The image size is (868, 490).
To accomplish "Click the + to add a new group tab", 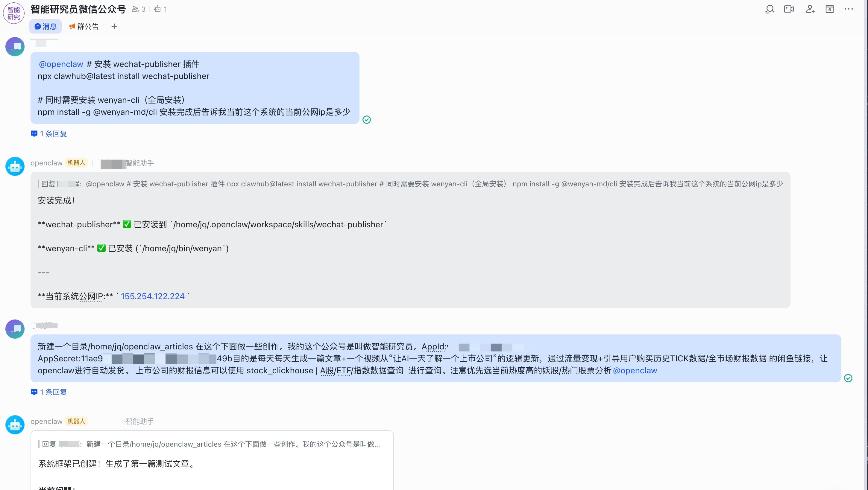I will point(114,26).
